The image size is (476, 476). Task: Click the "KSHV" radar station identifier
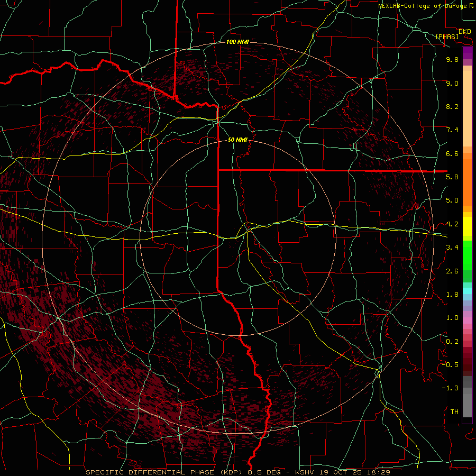(x=306, y=472)
